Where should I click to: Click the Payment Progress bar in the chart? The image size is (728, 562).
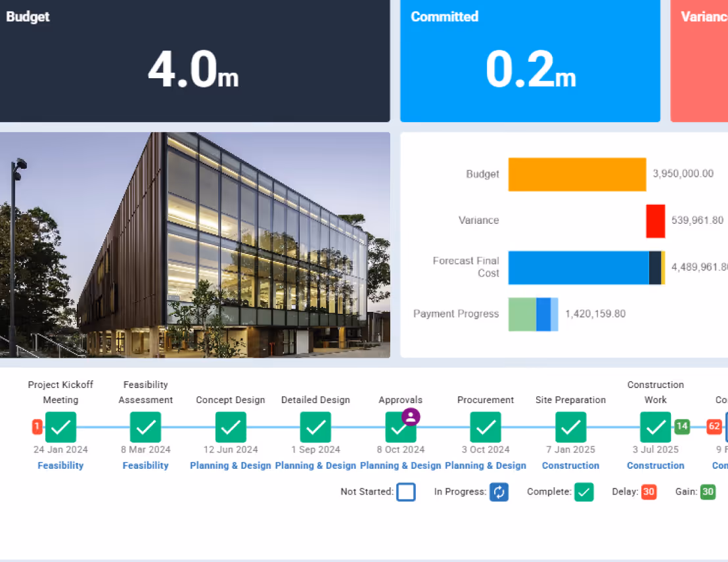[533, 314]
